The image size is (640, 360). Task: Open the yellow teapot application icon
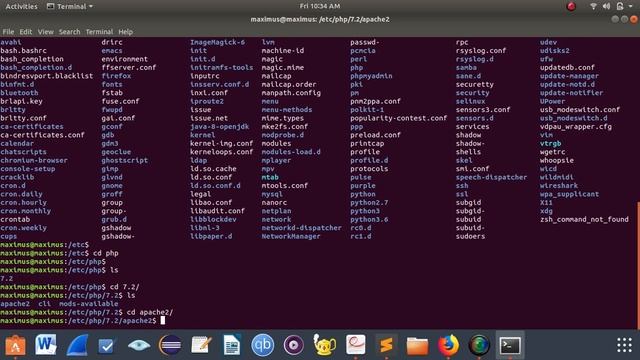point(324,345)
